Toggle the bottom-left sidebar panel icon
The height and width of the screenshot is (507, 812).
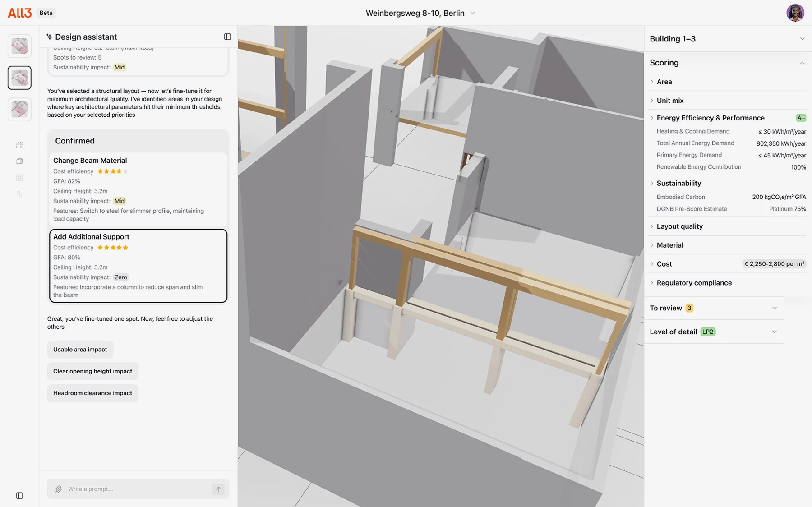tap(19, 495)
